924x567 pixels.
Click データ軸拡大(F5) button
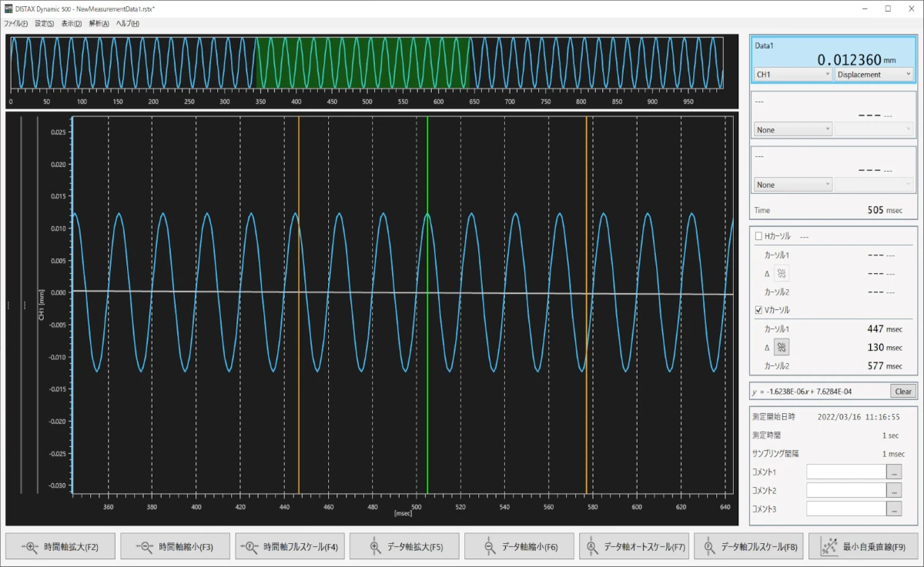point(404,546)
